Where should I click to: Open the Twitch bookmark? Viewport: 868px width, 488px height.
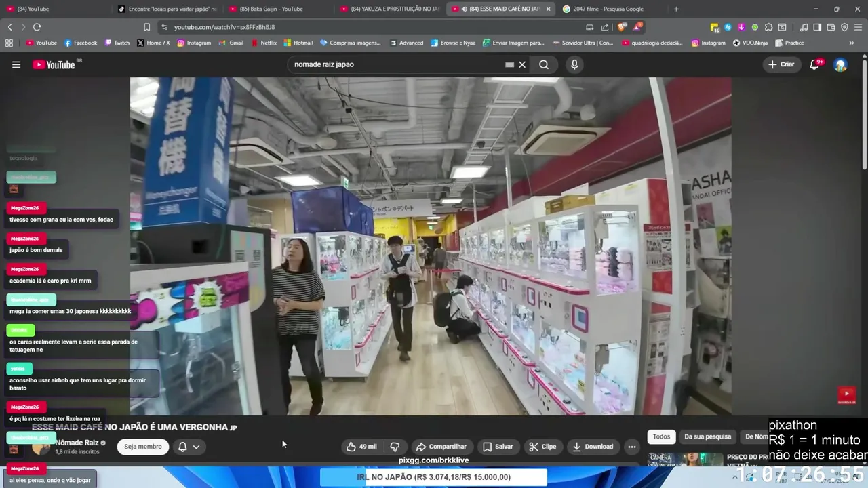coord(117,43)
